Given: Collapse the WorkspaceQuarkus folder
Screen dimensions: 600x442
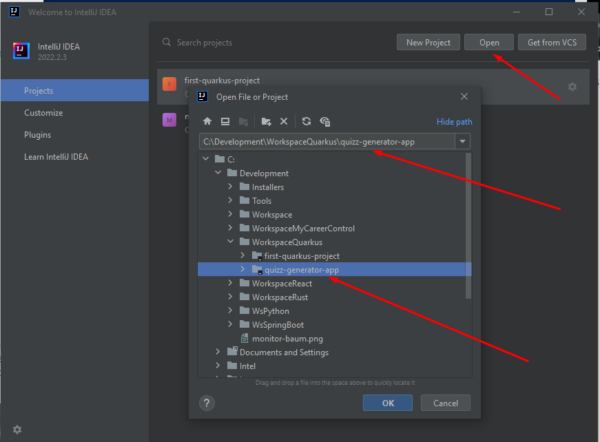Looking at the screenshot, I should tap(230, 241).
